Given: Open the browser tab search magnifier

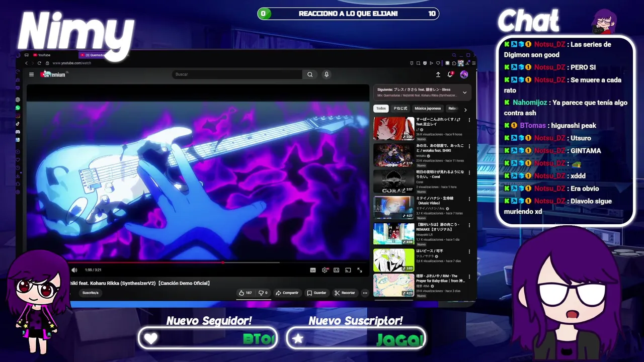Looking at the screenshot, I should (454, 55).
